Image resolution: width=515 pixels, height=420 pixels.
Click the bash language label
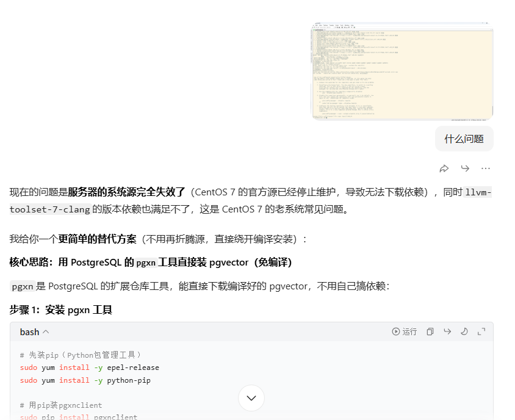[29, 332]
